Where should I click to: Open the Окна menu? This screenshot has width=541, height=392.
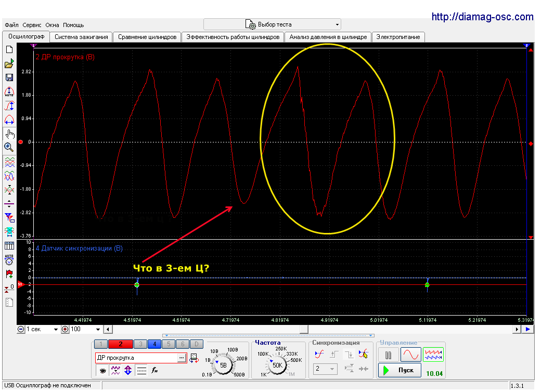[x=52, y=25]
